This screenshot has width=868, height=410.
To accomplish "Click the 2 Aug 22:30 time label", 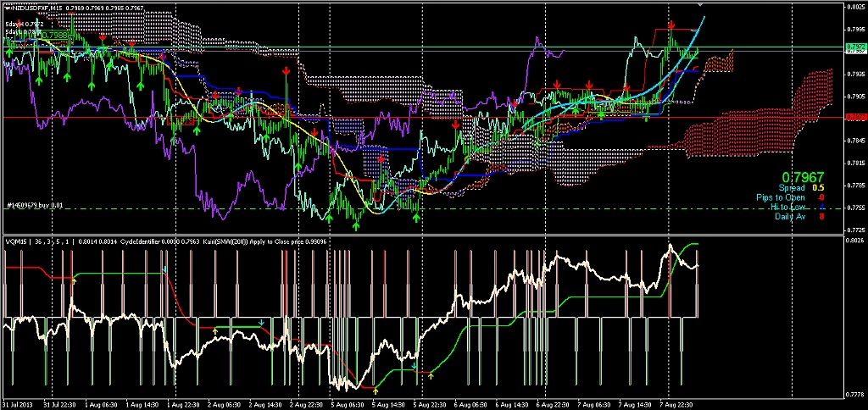I will (x=306, y=404).
